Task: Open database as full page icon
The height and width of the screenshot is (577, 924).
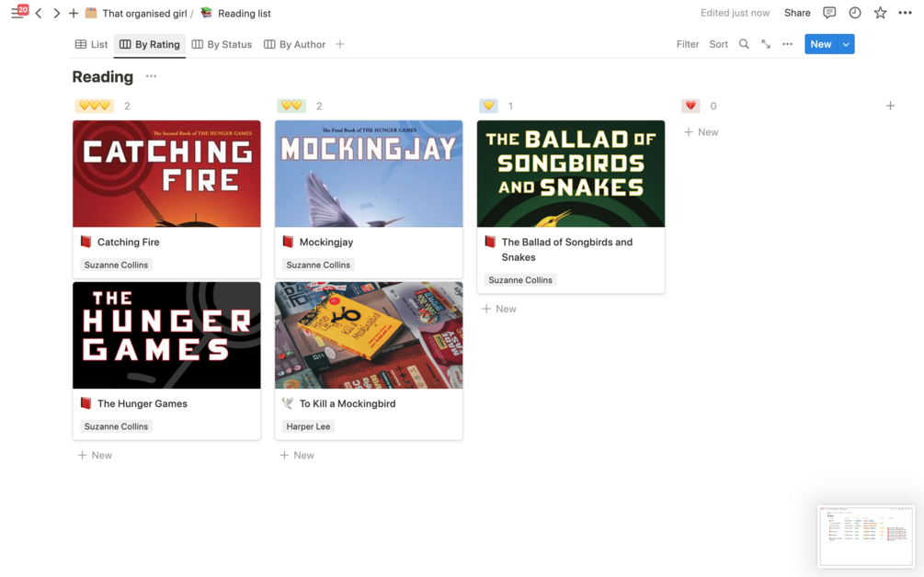Action: point(766,44)
